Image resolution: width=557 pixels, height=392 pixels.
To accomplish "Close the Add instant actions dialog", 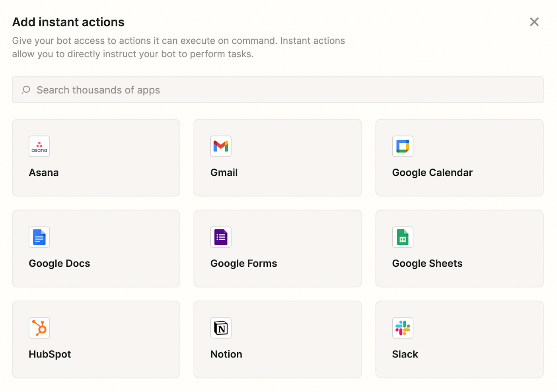I will (x=534, y=22).
